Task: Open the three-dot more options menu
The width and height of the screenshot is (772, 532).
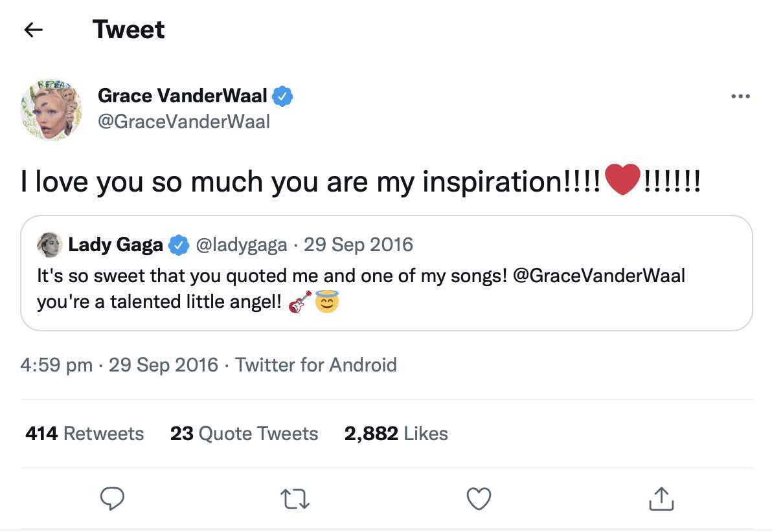Action: 740,97
